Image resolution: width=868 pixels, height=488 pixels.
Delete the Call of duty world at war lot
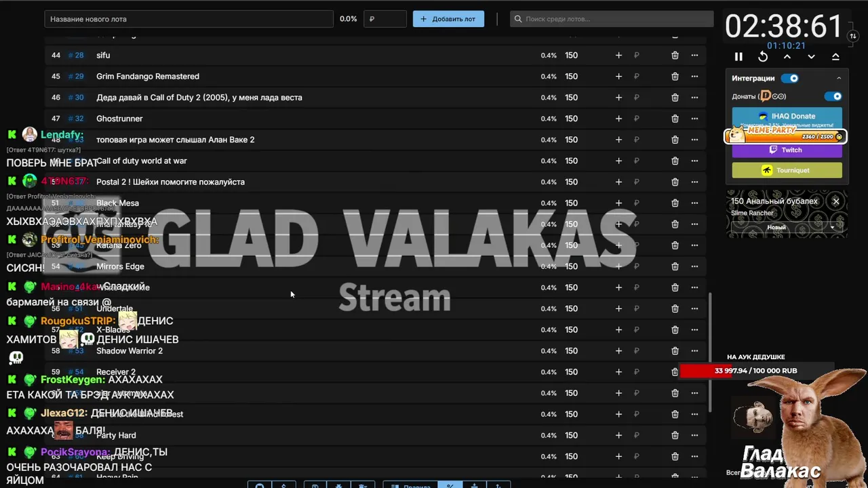[675, 161]
